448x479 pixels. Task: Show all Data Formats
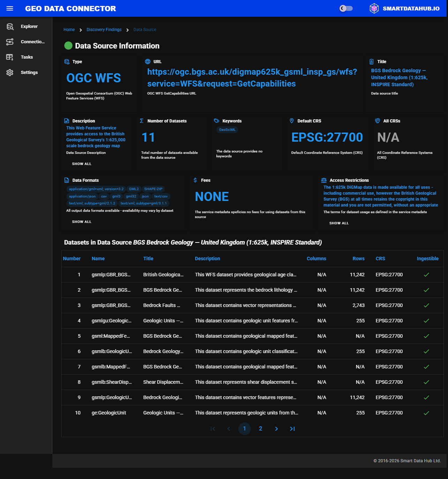point(82,222)
